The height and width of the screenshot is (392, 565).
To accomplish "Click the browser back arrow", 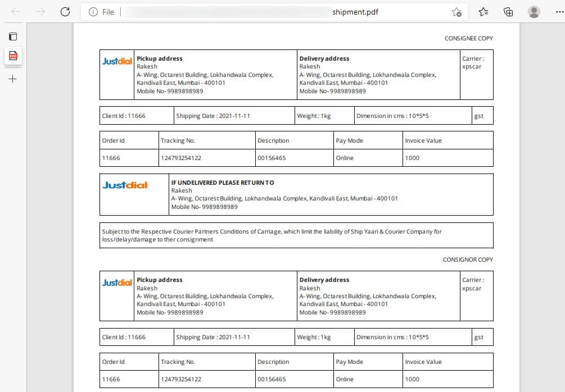I will point(16,12).
